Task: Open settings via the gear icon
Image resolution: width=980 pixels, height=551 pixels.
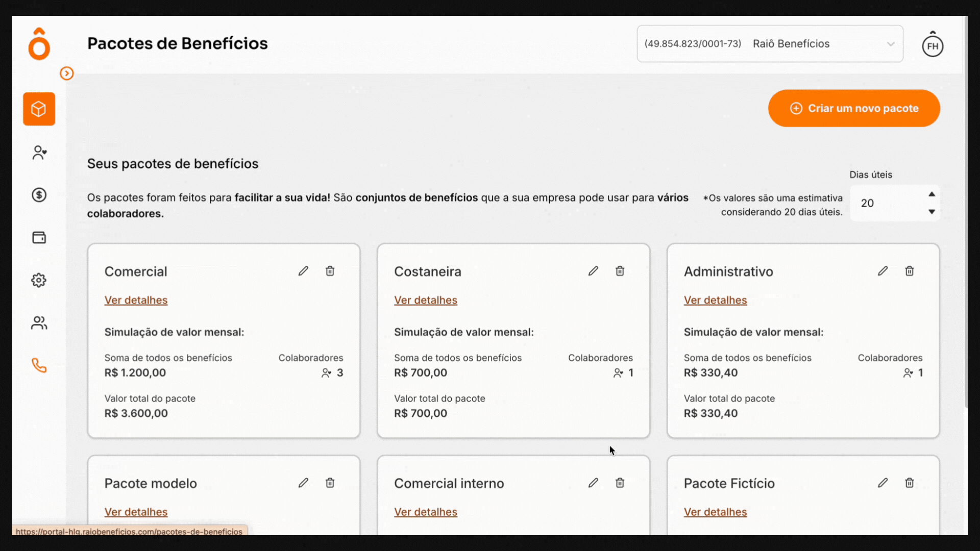Action: tap(38, 280)
